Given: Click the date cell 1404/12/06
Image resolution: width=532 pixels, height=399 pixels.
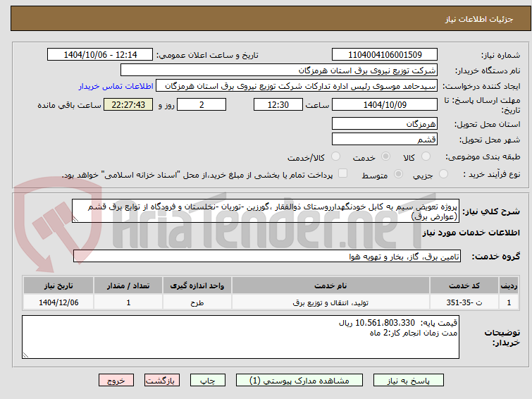Looking at the screenshot, I should 58,302.
